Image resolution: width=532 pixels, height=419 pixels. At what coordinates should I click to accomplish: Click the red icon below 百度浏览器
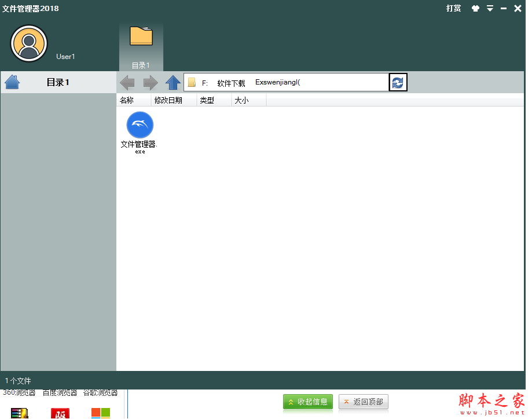click(x=60, y=413)
